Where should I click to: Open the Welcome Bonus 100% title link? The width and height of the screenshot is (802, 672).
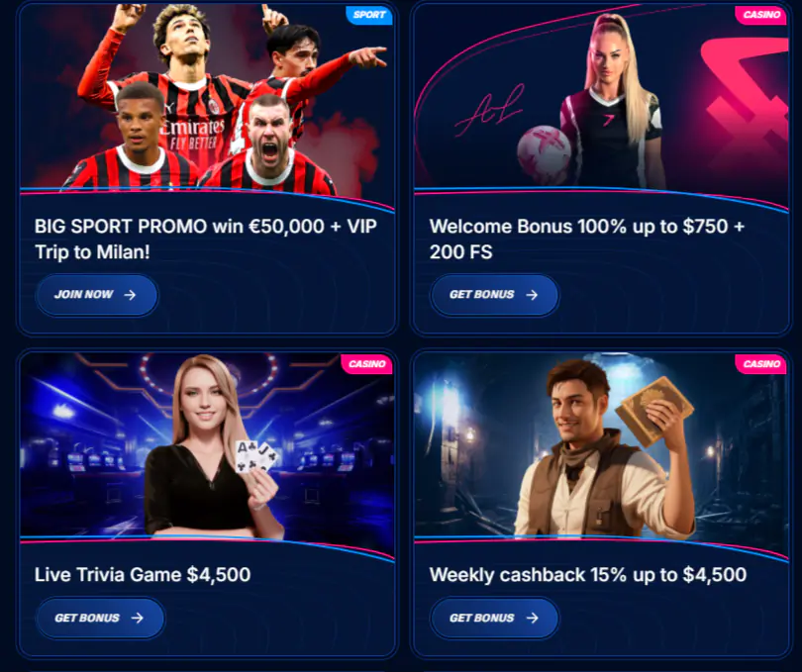(x=587, y=239)
